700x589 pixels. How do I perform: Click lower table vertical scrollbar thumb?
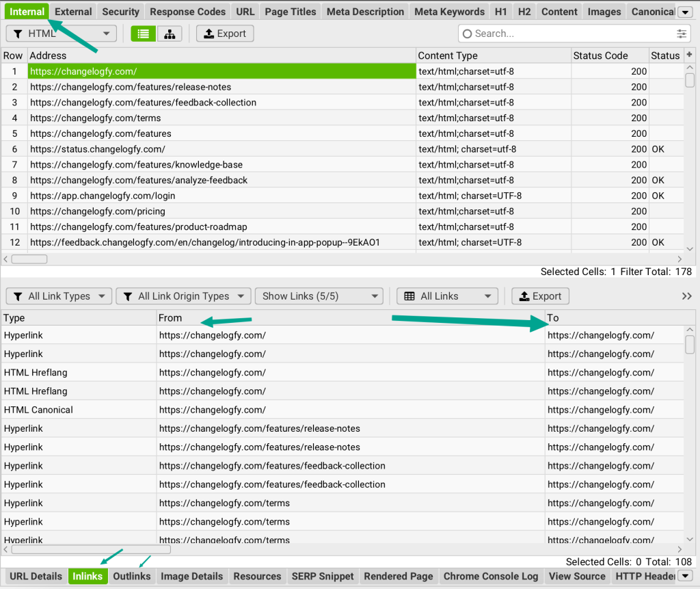pos(690,345)
